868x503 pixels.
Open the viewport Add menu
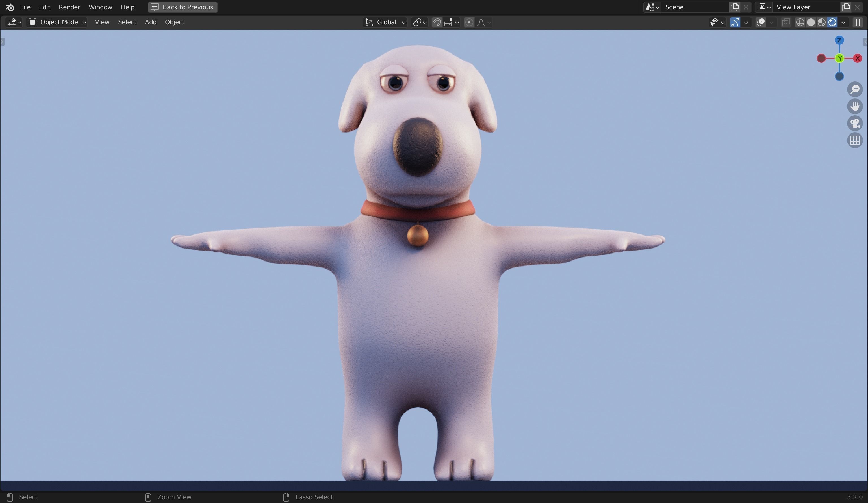(151, 22)
